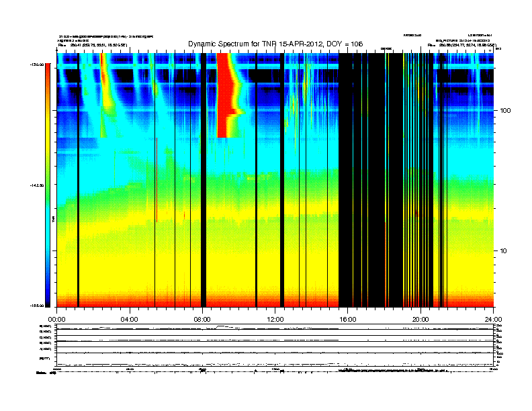
Task: Click the "00:00" time axis label
Action: coord(56,320)
